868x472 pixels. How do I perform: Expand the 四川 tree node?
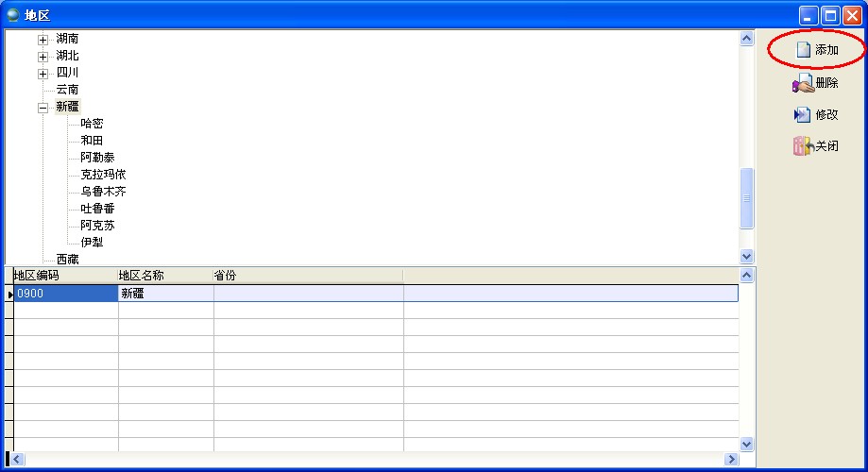43,74
